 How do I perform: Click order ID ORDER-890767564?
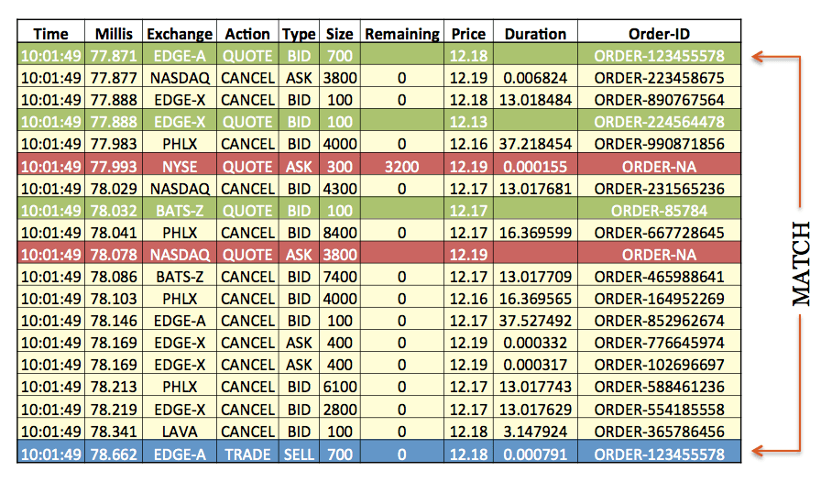659,100
